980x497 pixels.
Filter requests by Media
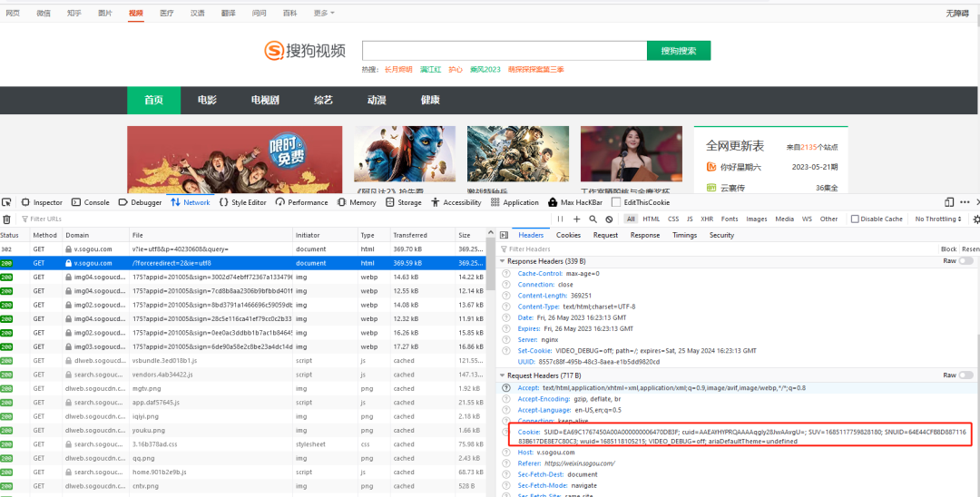click(x=784, y=219)
